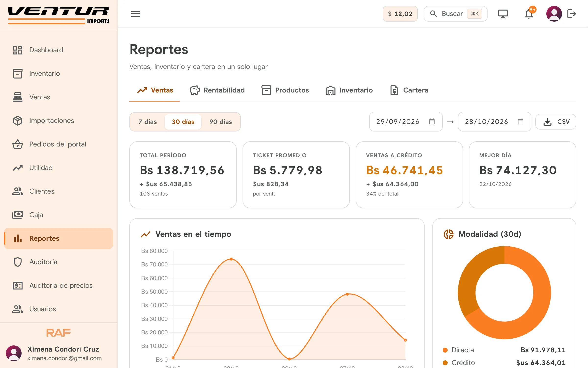The height and width of the screenshot is (368, 588).
Task: Click the start date field 29/09/2026
Action: pyautogui.click(x=406, y=122)
